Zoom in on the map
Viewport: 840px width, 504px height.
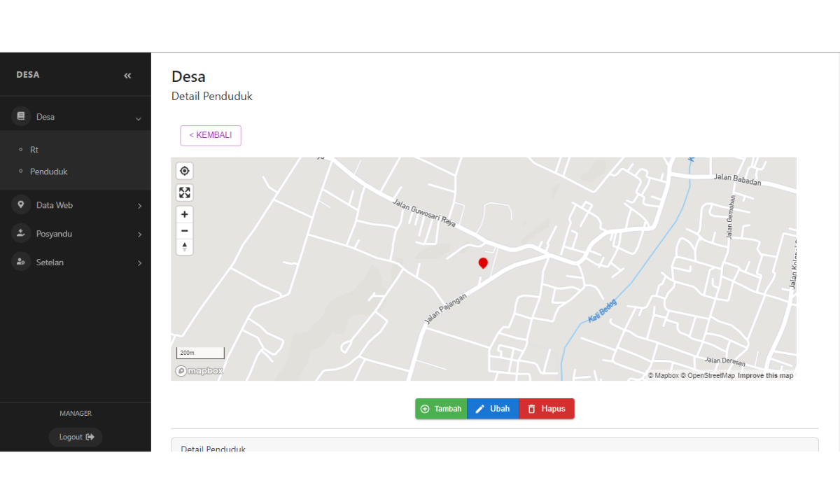185,215
